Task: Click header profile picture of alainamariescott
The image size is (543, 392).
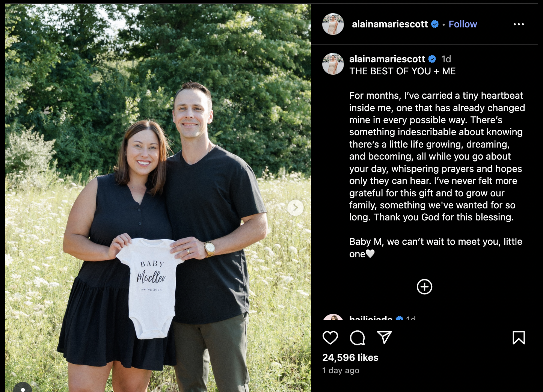Action: (x=333, y=24)
